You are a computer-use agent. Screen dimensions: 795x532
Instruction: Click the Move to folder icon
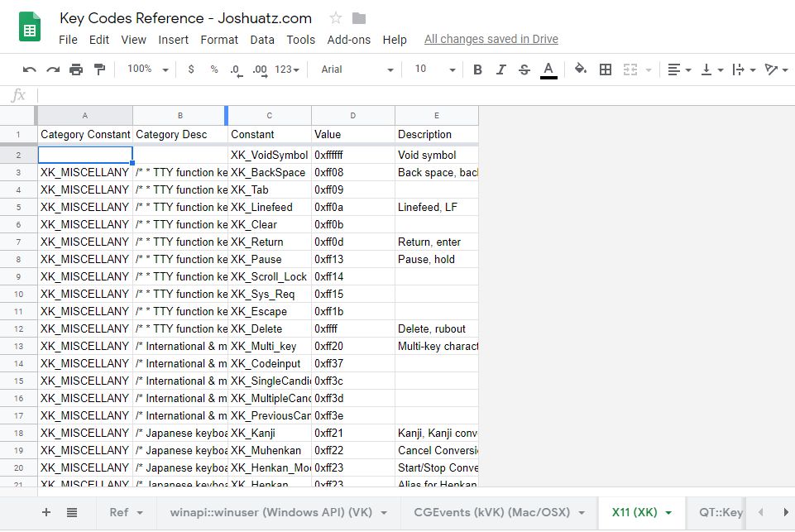point(359,18)
